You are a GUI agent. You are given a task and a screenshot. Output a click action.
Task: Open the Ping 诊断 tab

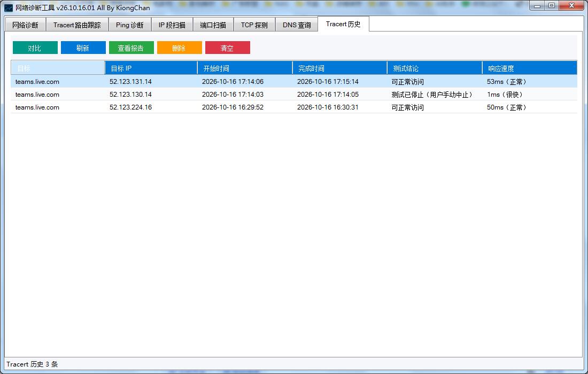point(130,25)
